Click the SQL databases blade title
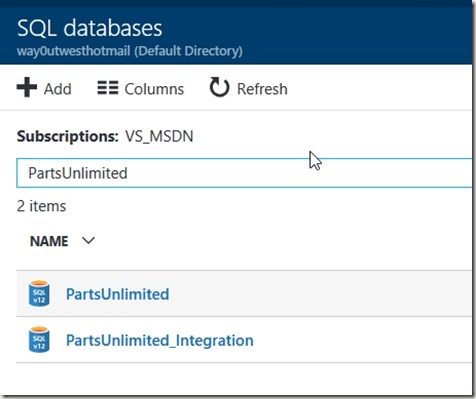Image resolution: width=476 pixels, height=399 pixels. point(90,28)
